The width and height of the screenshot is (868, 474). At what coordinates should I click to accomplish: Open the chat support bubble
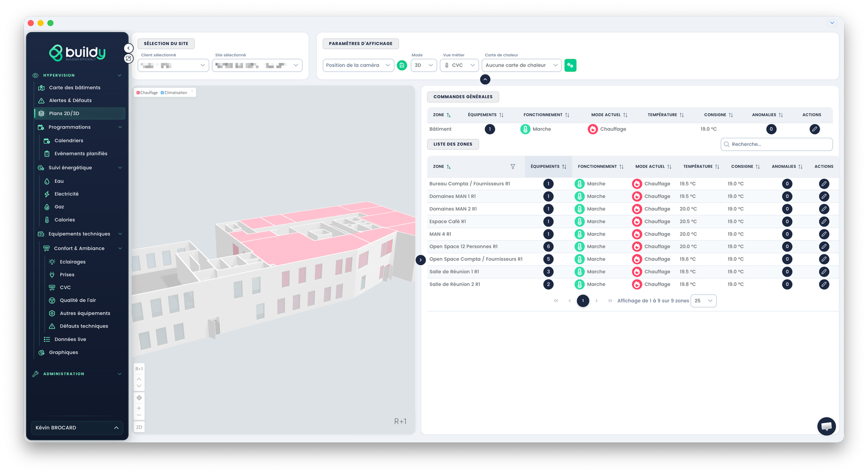tap(826, 426)
